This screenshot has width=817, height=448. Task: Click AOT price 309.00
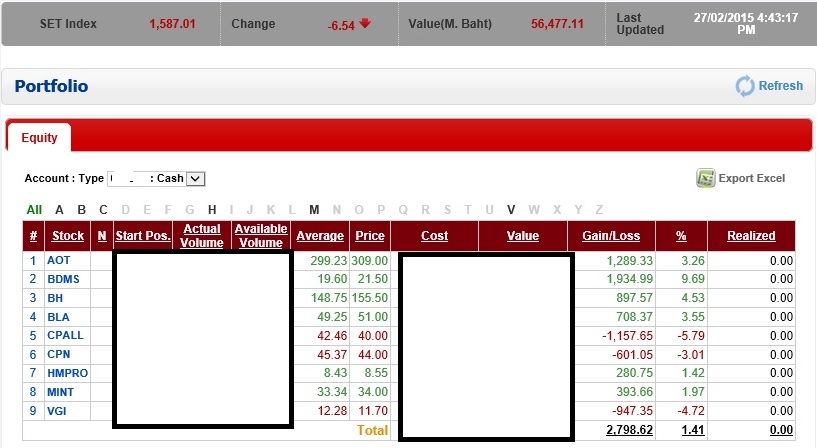(x=370, y=260)
